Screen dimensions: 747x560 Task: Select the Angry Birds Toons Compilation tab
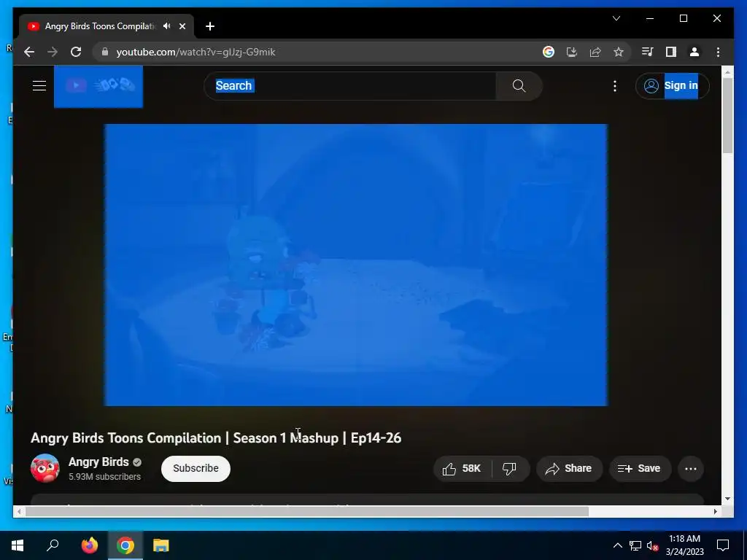tap(107, 26)
